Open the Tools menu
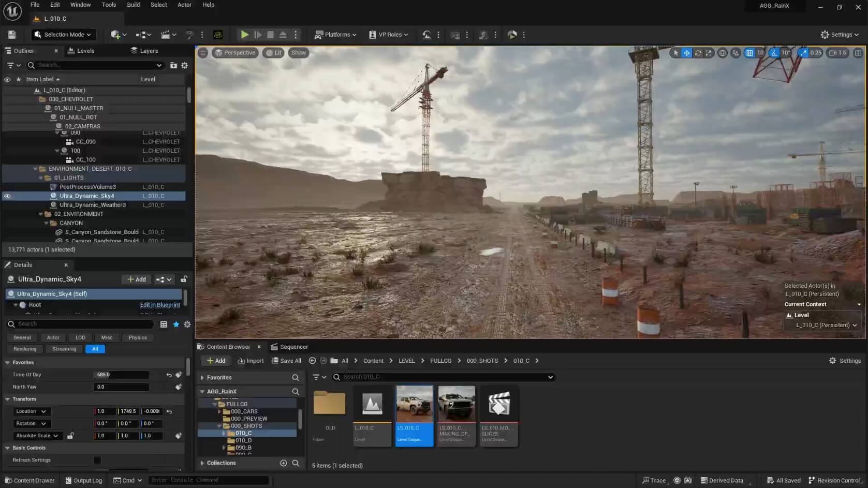The width and height of the screenshot is (868, 488). [x=109, y=5]
